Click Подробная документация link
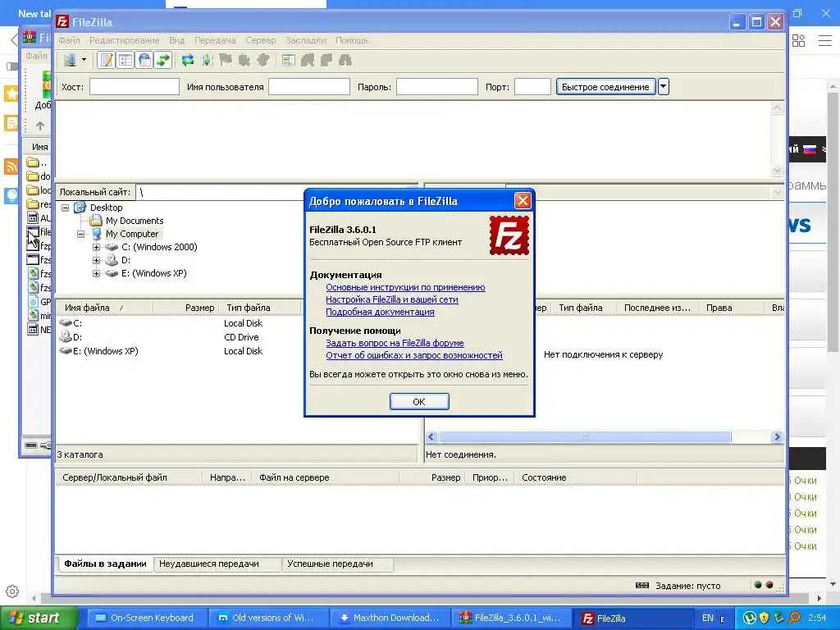 click(x=380, y=312)
